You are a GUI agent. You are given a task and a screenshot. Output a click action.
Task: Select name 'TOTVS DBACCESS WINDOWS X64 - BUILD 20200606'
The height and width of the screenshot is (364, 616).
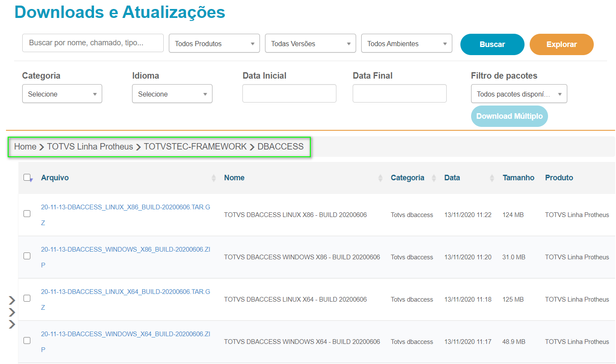click(x=302, y=342)
